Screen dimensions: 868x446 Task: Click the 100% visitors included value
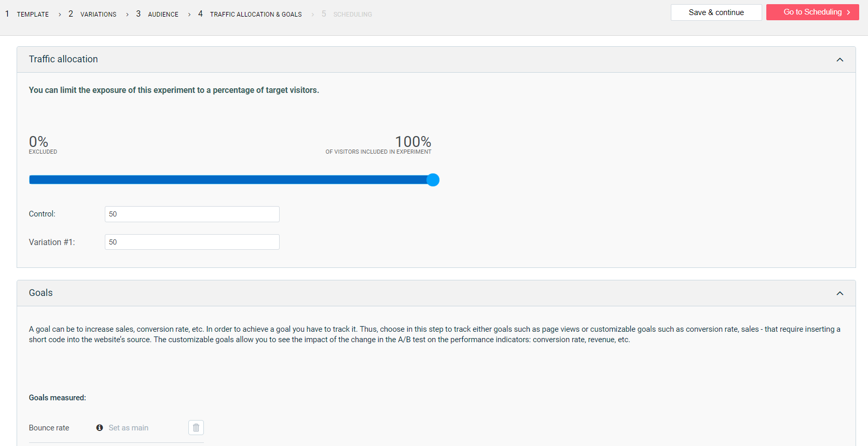coord(413,142)
